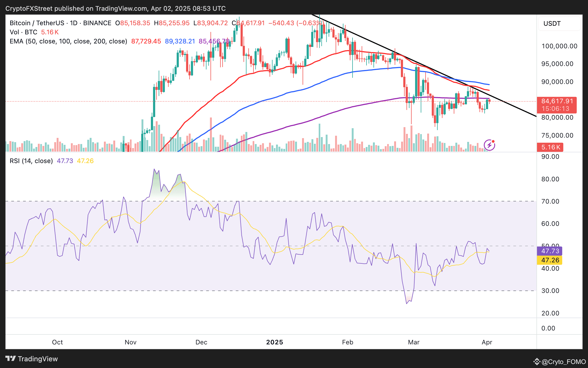Click the red EMA 50 value 87,729.45
The width and height of the screenshot is (588, 368).
point(146,41)
